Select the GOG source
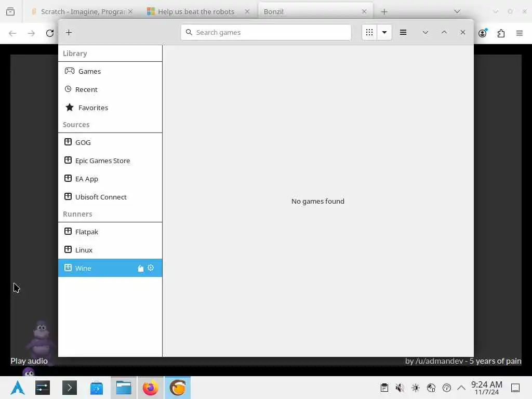This screenshot has width=532, height=399. [110, 142]
